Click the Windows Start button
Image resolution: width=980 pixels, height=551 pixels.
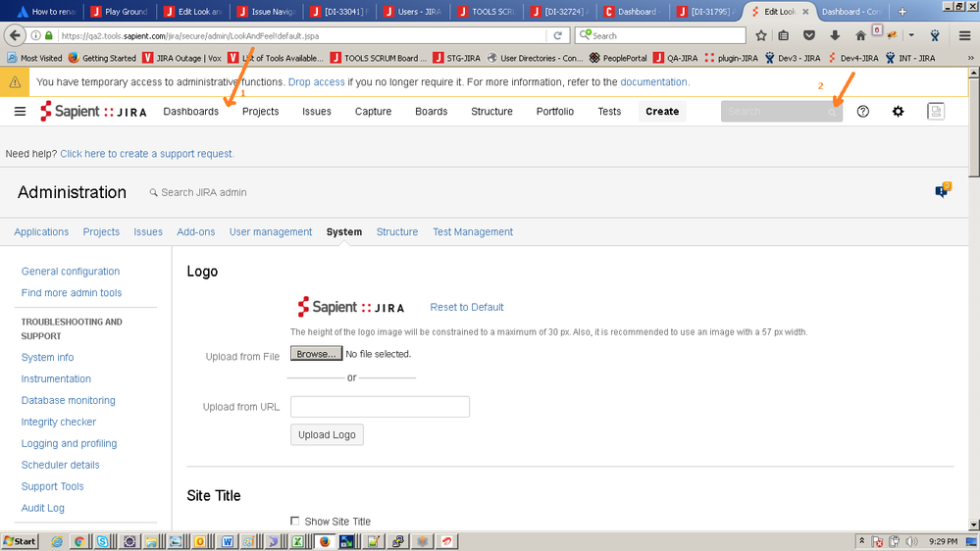coord(20,541)
